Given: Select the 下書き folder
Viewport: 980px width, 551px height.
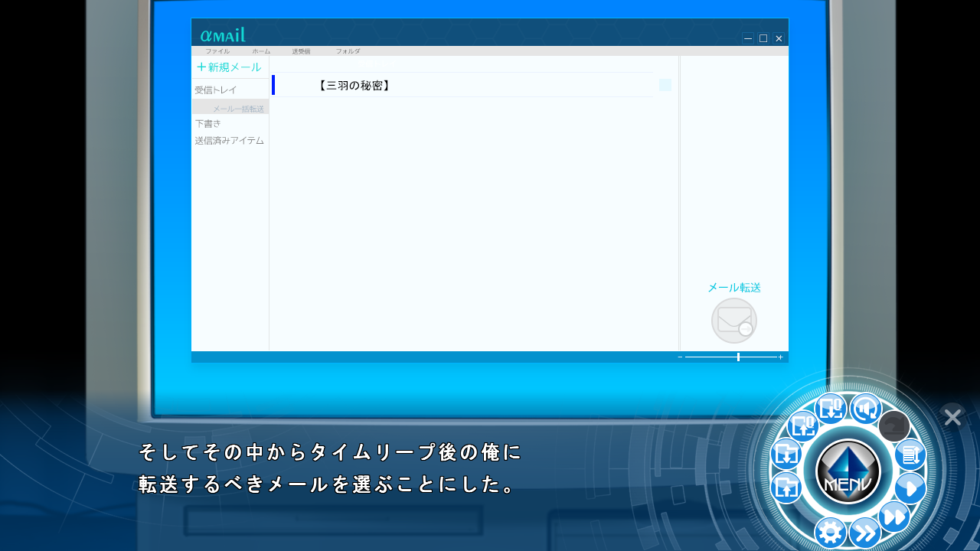Looking at the screenshot, I should tap(208, 123).
